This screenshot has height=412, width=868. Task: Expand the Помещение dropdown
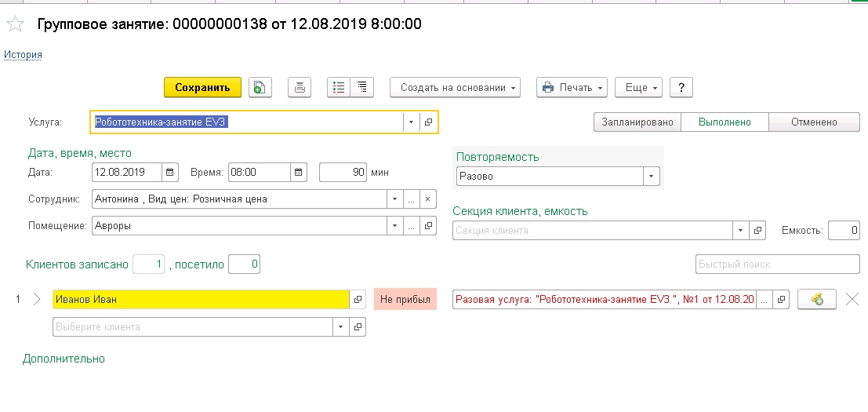tap(395, 226)
